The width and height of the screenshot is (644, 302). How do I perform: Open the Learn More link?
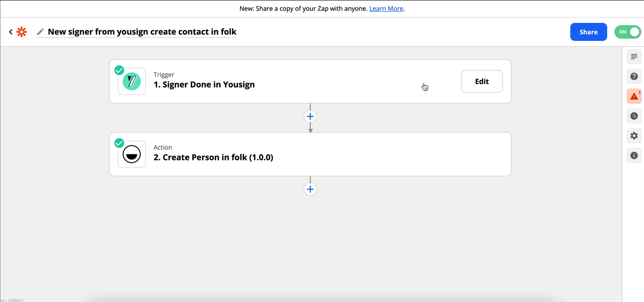point(386,9)
